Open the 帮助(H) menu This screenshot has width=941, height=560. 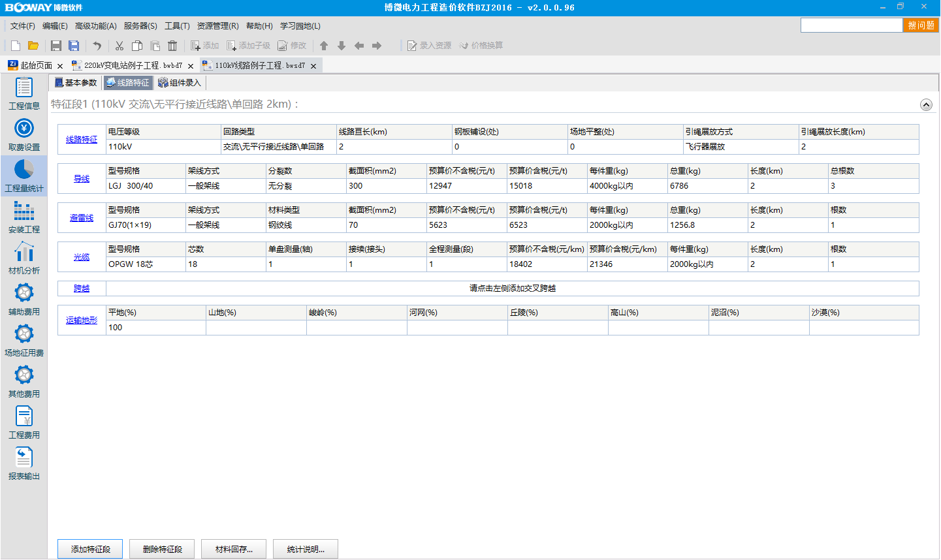(259, 26)
